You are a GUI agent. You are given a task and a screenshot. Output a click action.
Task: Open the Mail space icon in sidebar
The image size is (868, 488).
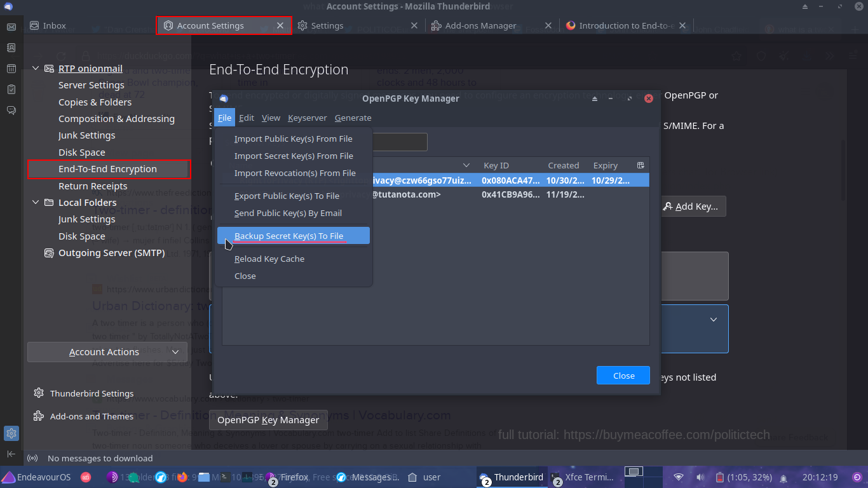click(x=11, y=27)
